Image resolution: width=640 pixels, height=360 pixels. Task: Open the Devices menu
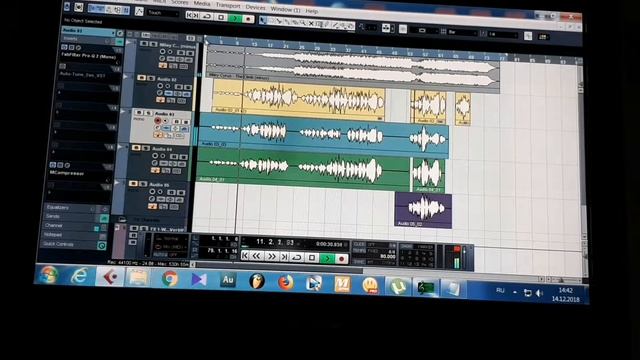pyautogui.click(x=256, y=7)
